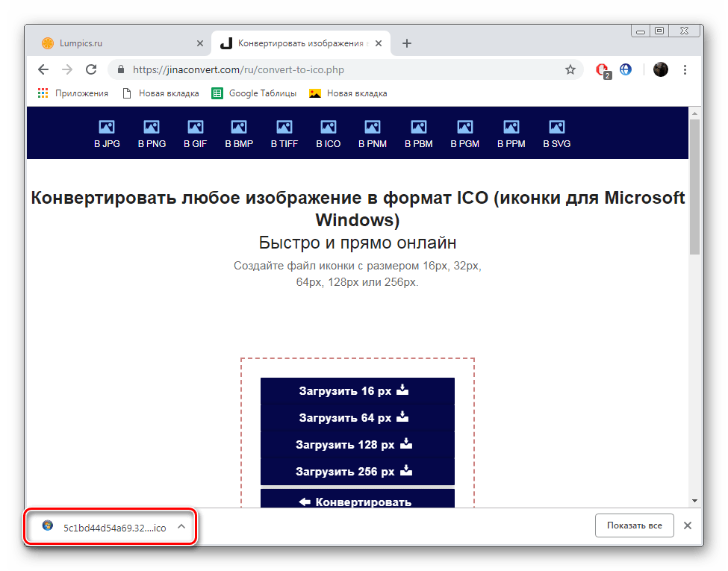Go back to previous page

[43, 69]
